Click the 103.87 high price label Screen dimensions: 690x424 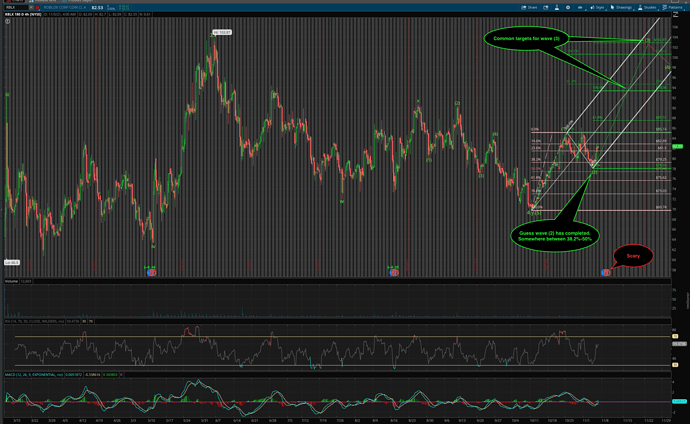222,33
